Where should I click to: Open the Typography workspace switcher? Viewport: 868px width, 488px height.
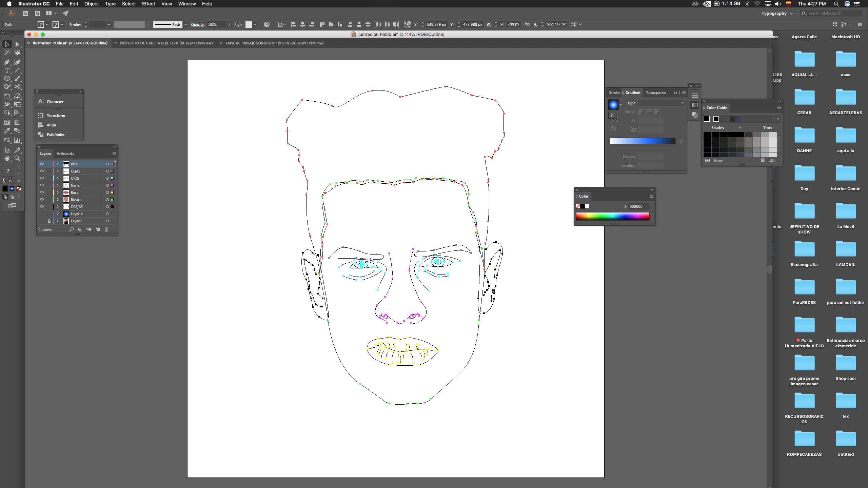coord(776,14)
